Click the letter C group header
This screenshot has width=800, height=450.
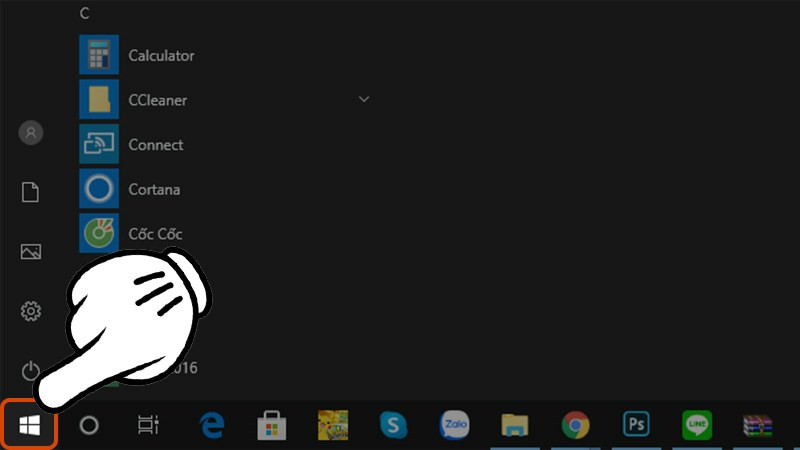coord(85,13)
